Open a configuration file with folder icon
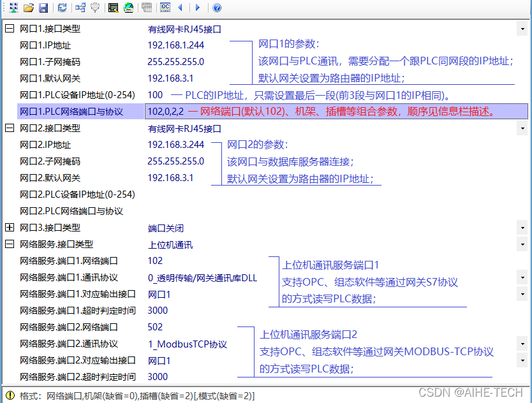This screenshot has width=532, height=403. (x=29, y=8)
